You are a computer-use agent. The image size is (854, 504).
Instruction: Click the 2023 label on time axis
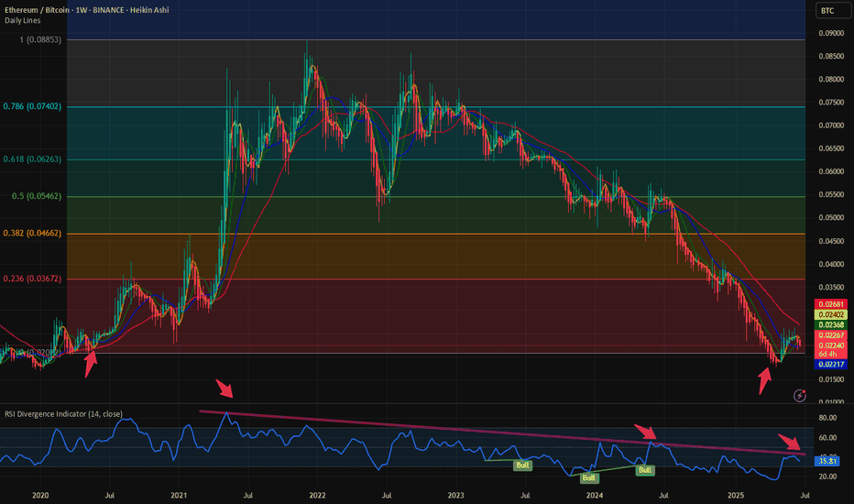point(456,495)
